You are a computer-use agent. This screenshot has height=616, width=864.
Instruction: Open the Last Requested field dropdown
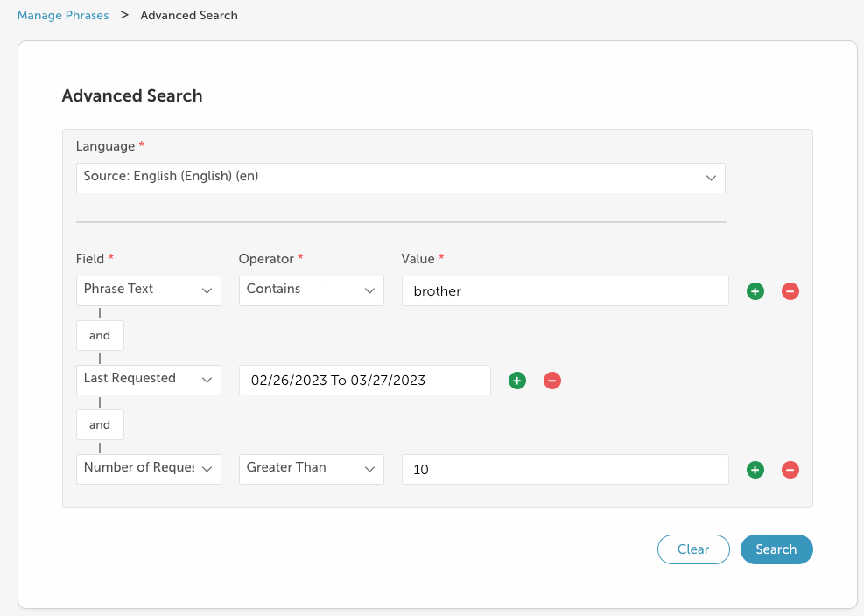[x=149, y=380]
